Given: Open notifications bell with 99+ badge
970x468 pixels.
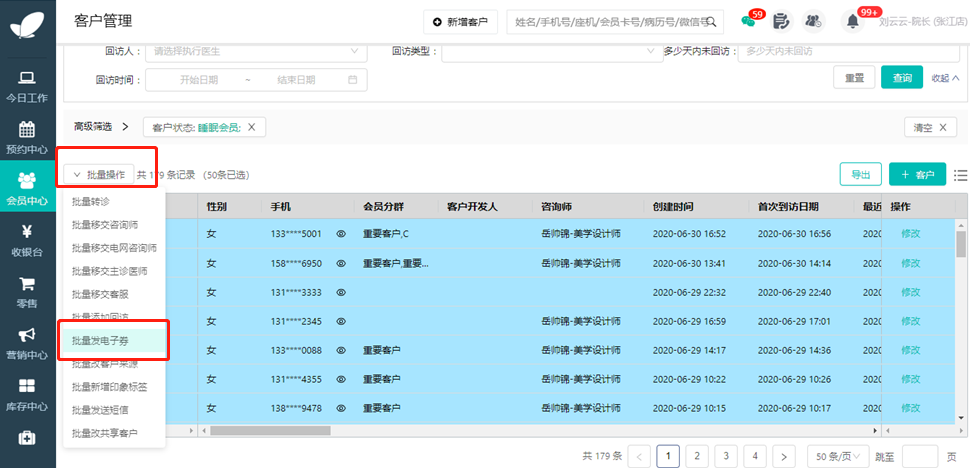Looking at the screenshot, I should coord(853,22).
